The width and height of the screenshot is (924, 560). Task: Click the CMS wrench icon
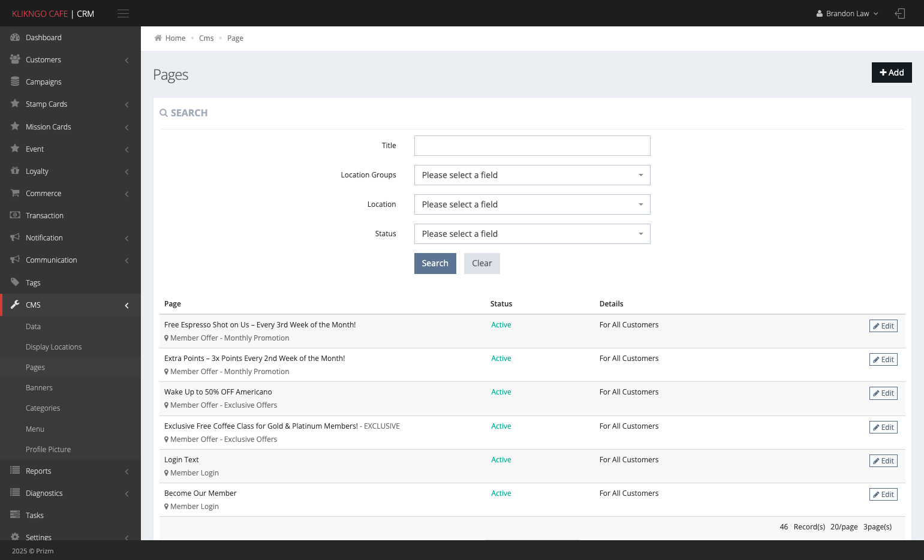pos(15,305)
